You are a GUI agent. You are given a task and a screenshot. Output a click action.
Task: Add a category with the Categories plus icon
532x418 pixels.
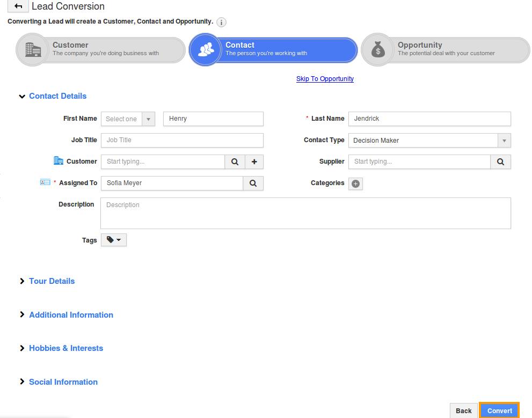[x=355, y=183]
